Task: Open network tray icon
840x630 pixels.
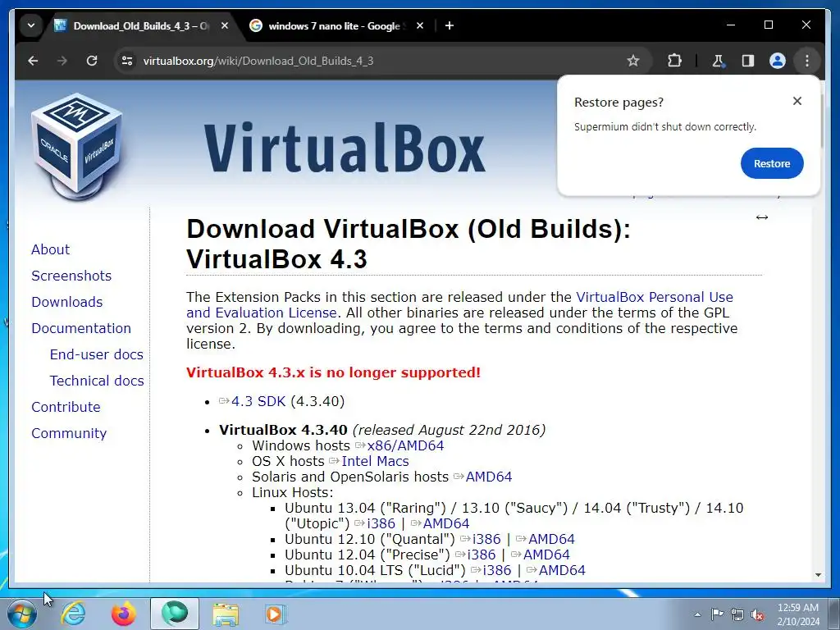Action: point(737,614)
